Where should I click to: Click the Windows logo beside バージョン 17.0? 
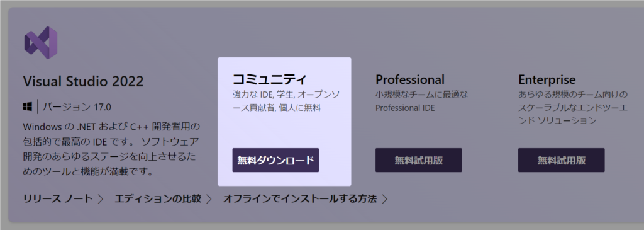pyautogui.click(x=28, y=107)
